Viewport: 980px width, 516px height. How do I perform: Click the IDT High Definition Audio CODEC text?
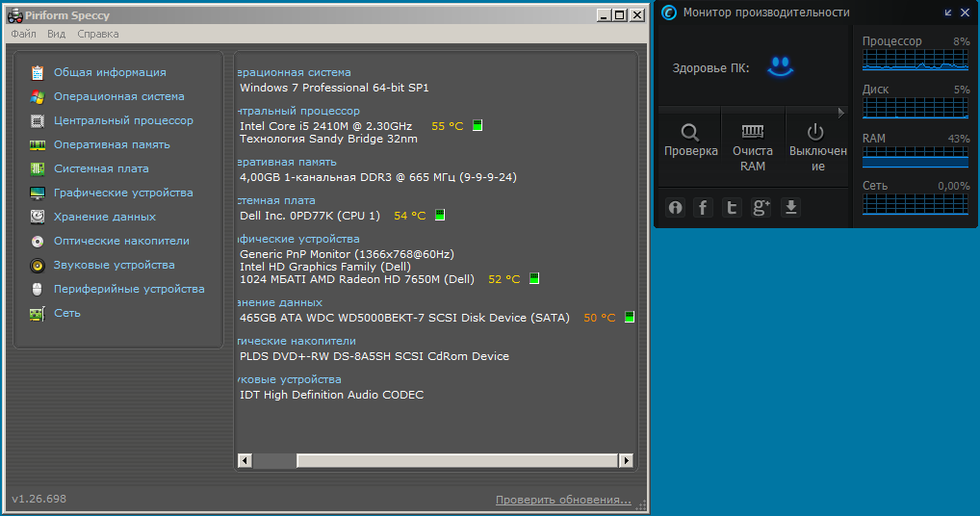click(332, 395)
